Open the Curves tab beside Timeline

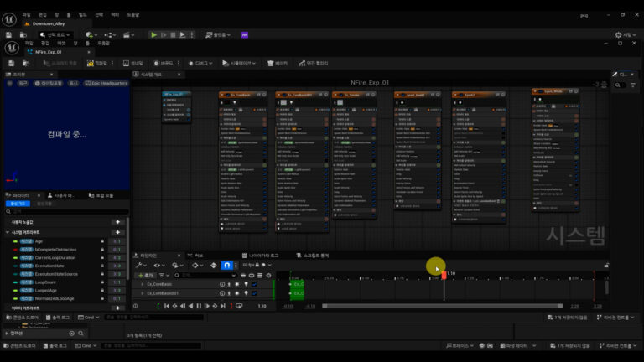pyautogui.click(x=197, y=255)
